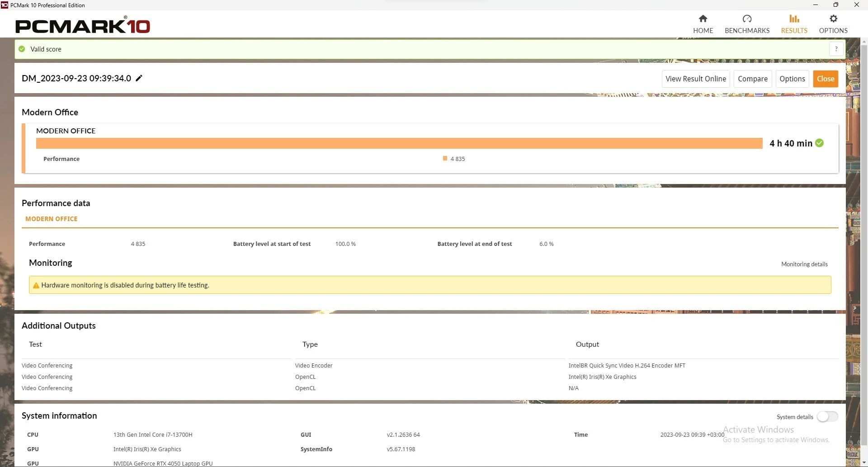This screenshot has width=868, height=467.
Task: Click the NVIDIA GeForce RTX 4050 Laptop GPU text
Action: (163, 463)
